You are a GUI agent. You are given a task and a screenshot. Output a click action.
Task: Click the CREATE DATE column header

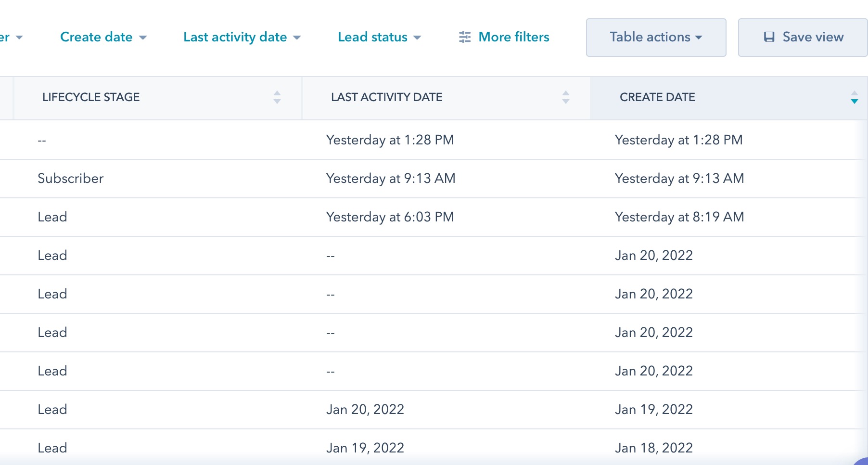[657, 97]
